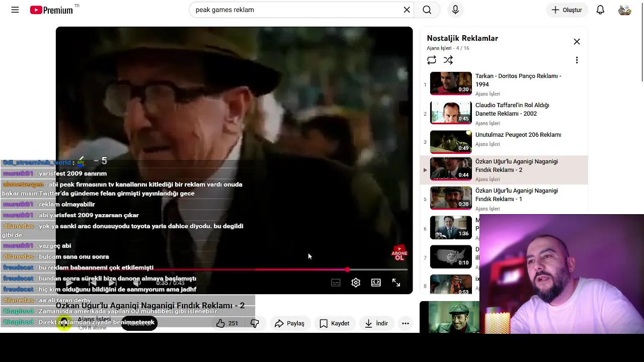This screenshot has height=362, width=644.
Task: Open player settings gear
Action: point(356,283)
